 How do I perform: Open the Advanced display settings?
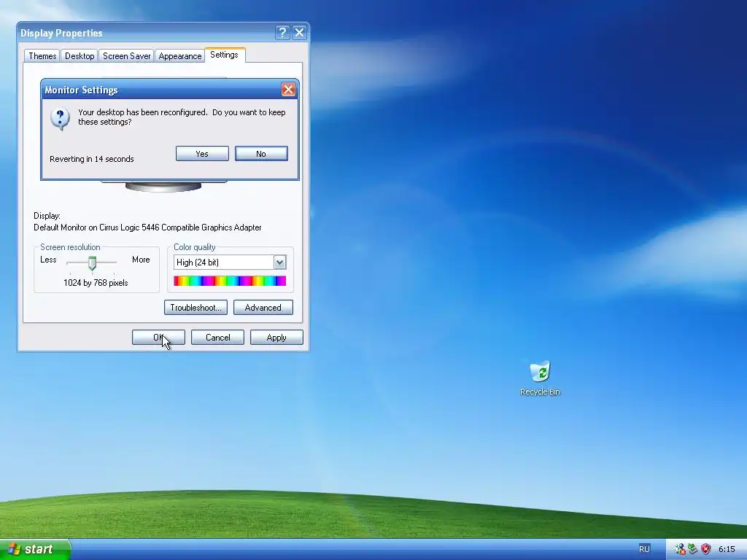coord(263,308)
